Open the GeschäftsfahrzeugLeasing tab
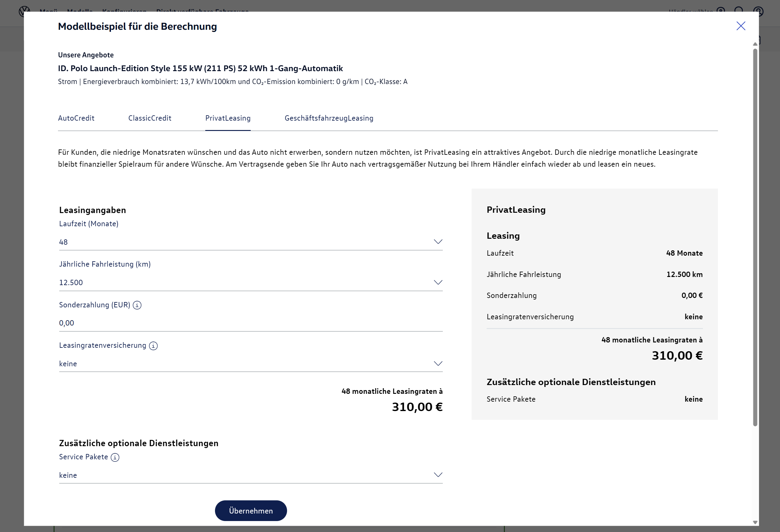The image size is (780, 532). point(329,118)
